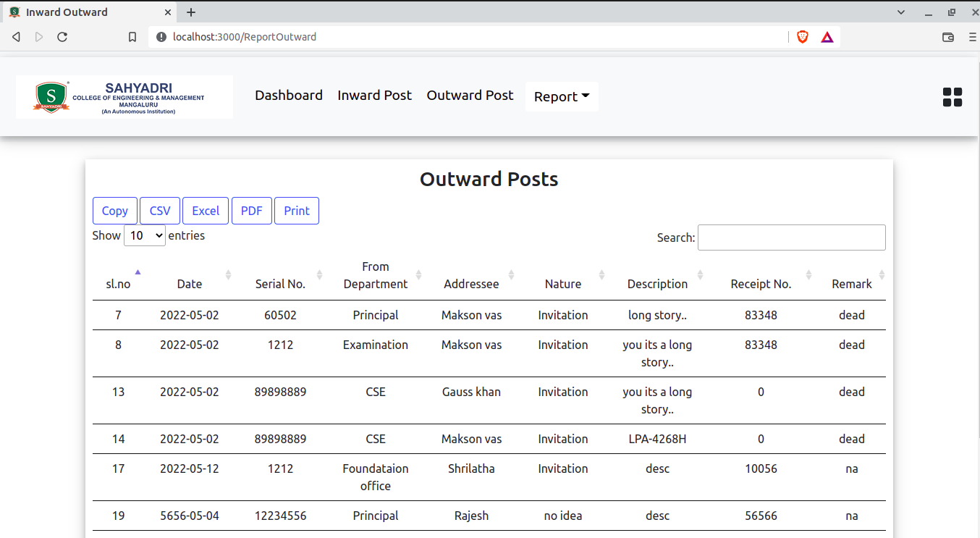980x538 pixels.
Task: Reload the page using the refresh icon
Action: (62, 36)
